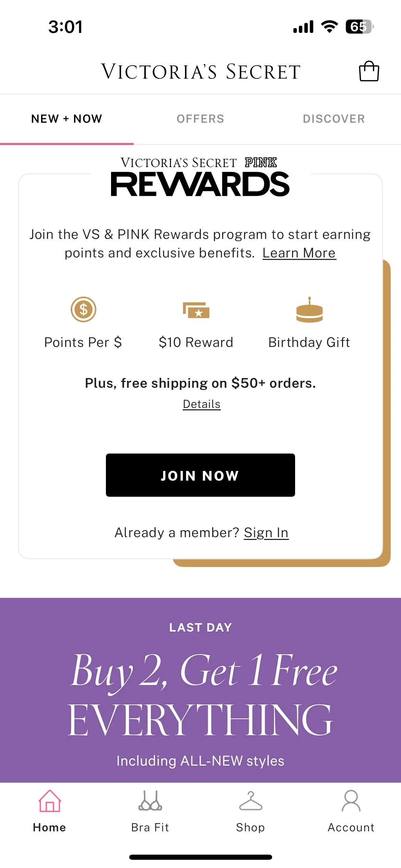View free shipping Details link
Image resolution: width=401 pixels, height=868 pixels.
[x=202, y=404]
